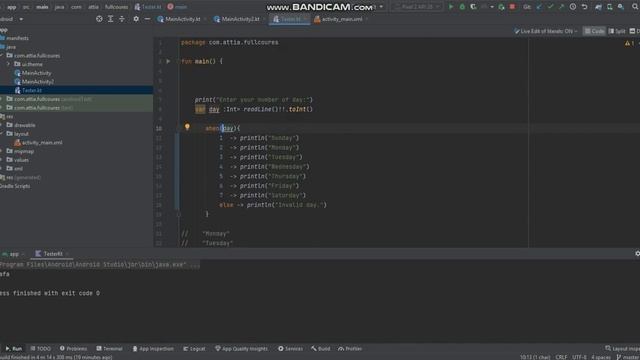Screen dimensions: 640x360
Task: Open profile dropdown arrow in toolbar
Action: point(492,7)
